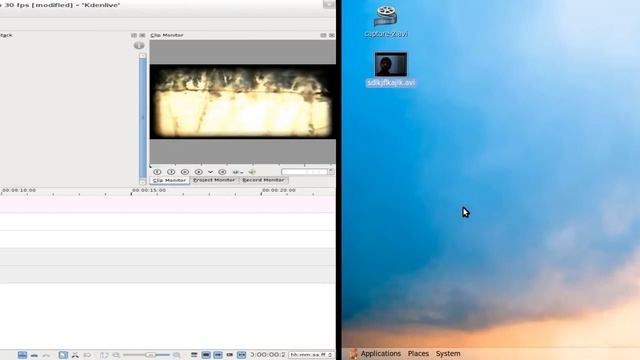640x360 pixels.
Task: Select the razor scissors tool
Action: click(x=75, y=355)
